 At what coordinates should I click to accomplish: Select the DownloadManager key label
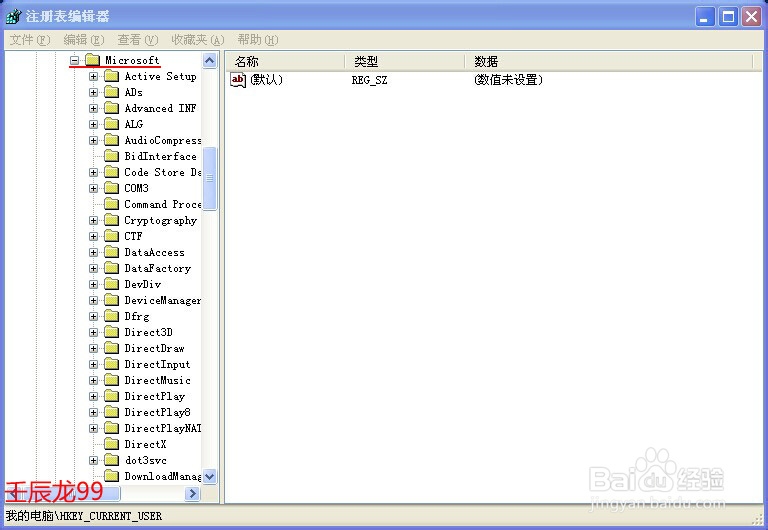(163, 476)
